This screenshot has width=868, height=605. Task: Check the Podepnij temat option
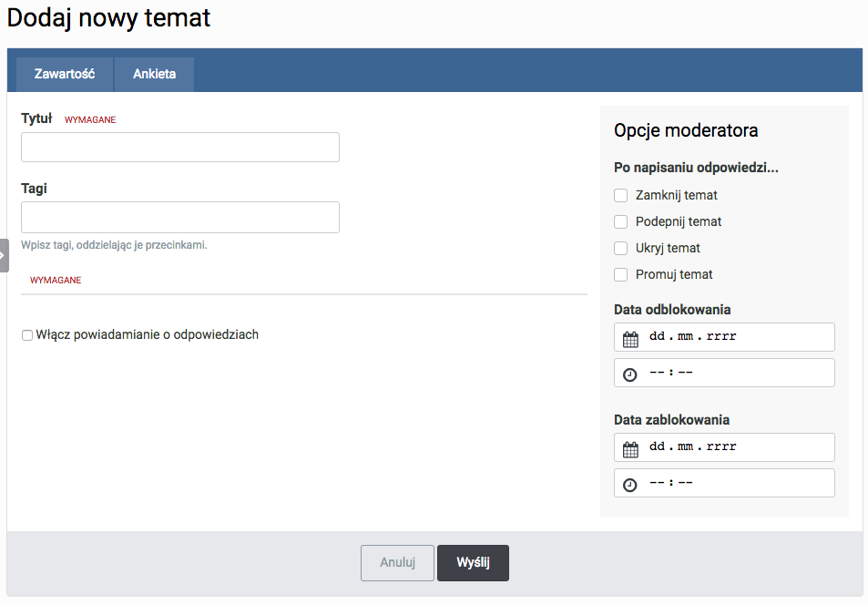coord(621,221)
